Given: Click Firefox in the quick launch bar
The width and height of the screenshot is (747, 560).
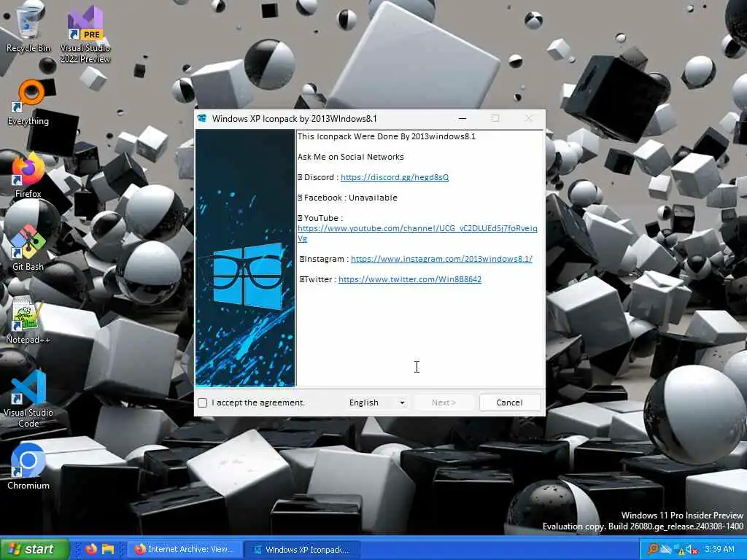Looking at the screenshot, I should (91, 549).
